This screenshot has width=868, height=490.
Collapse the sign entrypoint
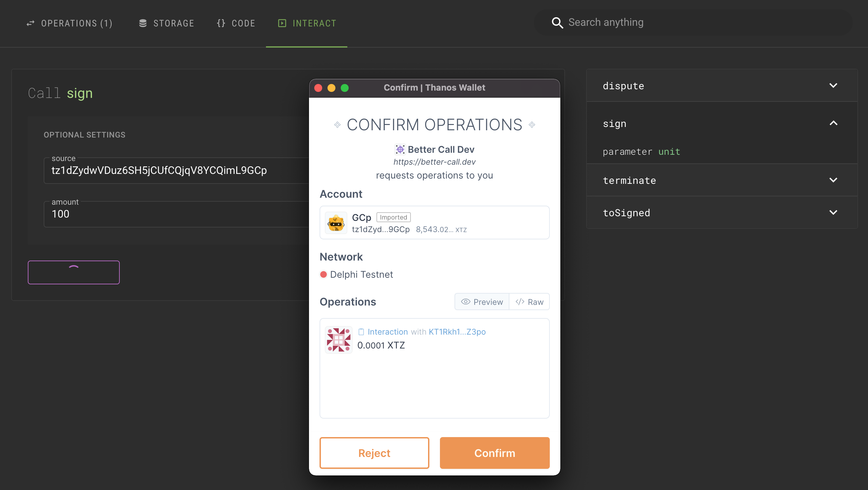pos(722,124)
